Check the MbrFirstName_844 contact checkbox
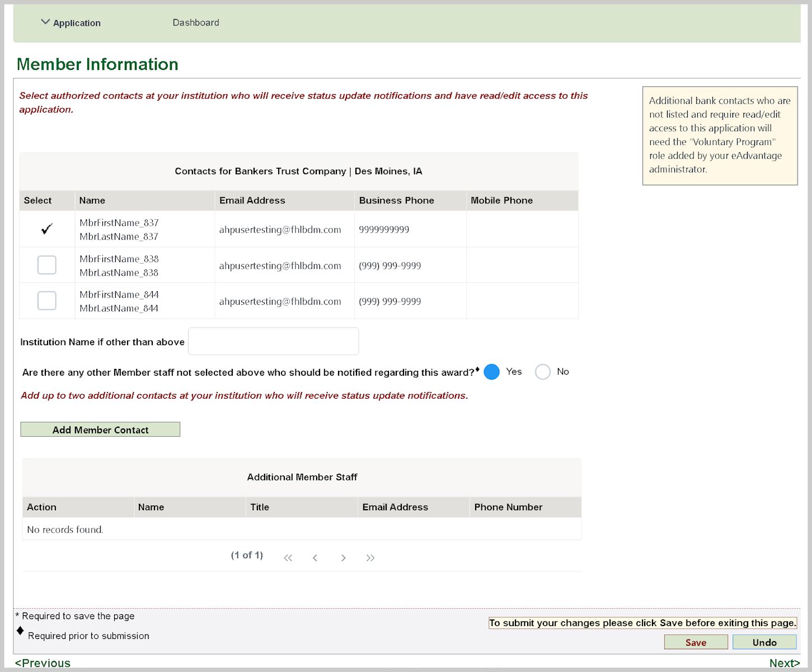 coord(46,301)
